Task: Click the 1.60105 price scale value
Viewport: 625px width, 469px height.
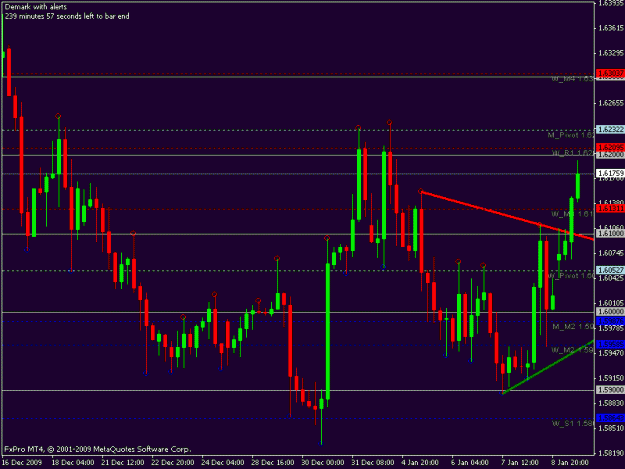Action: (611, 303)
